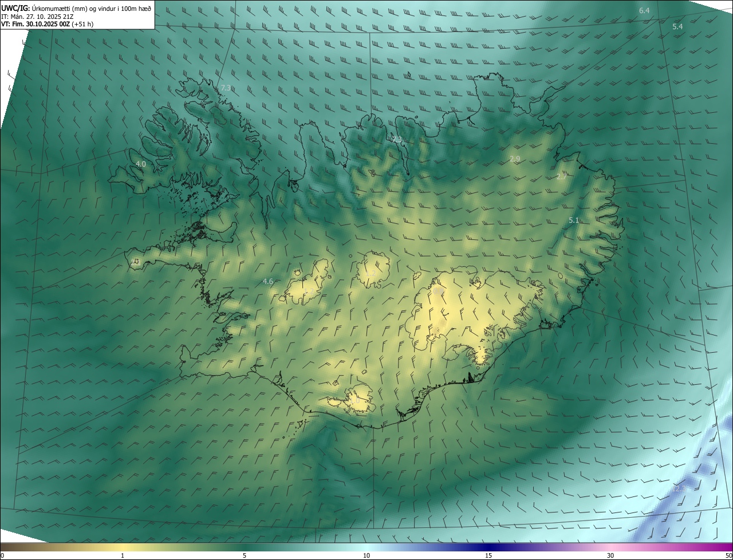Click the '2.7' map value
The height and width of the screenshot is (560, 733).
tap(561, 177)
